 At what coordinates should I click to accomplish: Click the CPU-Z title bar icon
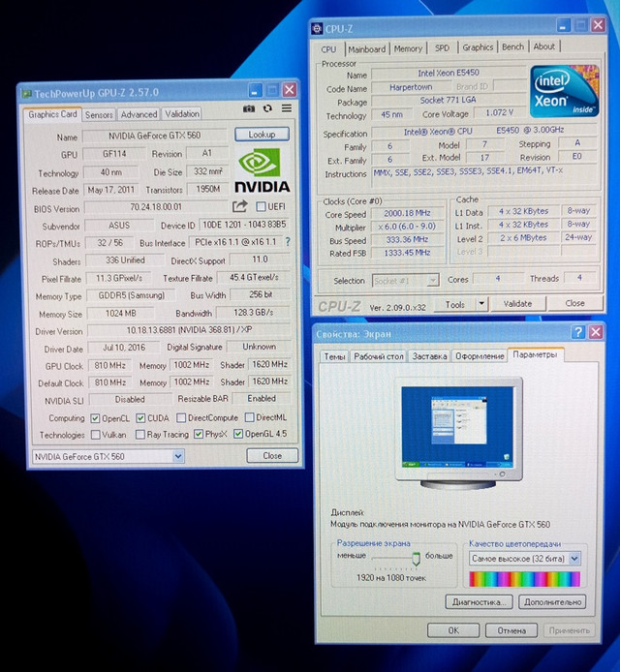[x=317, y=29]
